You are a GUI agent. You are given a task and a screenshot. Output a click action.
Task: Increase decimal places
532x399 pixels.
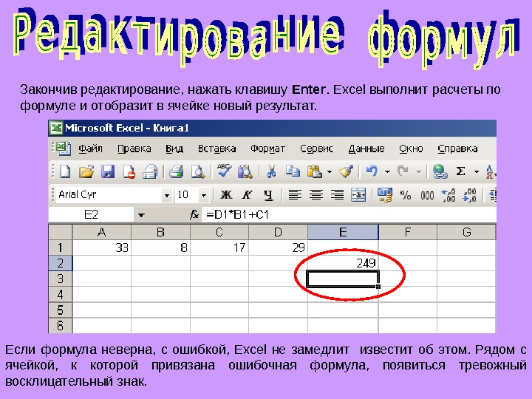pos(449,195)
